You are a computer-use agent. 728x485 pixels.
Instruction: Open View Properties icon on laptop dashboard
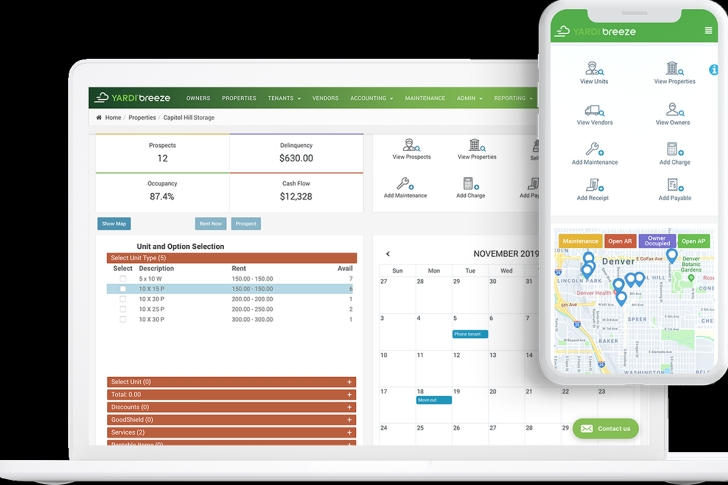point(476,145)
